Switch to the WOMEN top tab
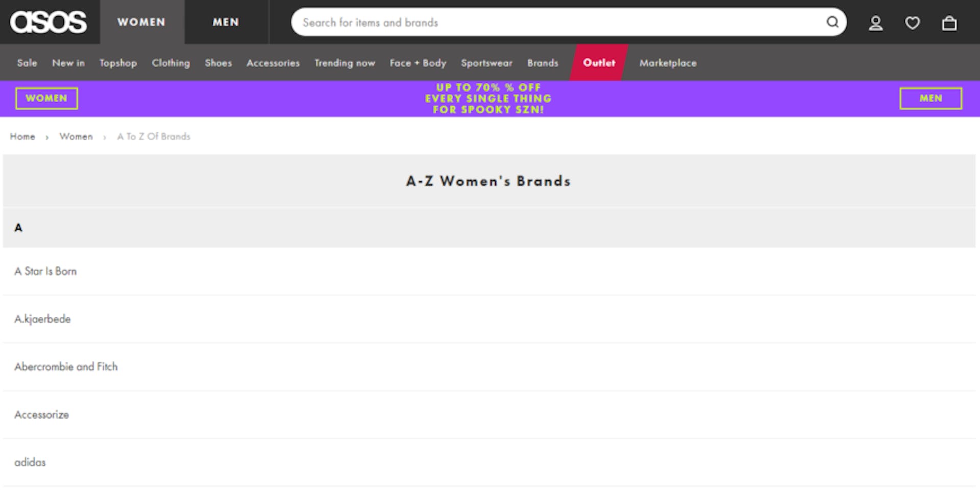This screenshot has height=491, width=980. (142, 22)
